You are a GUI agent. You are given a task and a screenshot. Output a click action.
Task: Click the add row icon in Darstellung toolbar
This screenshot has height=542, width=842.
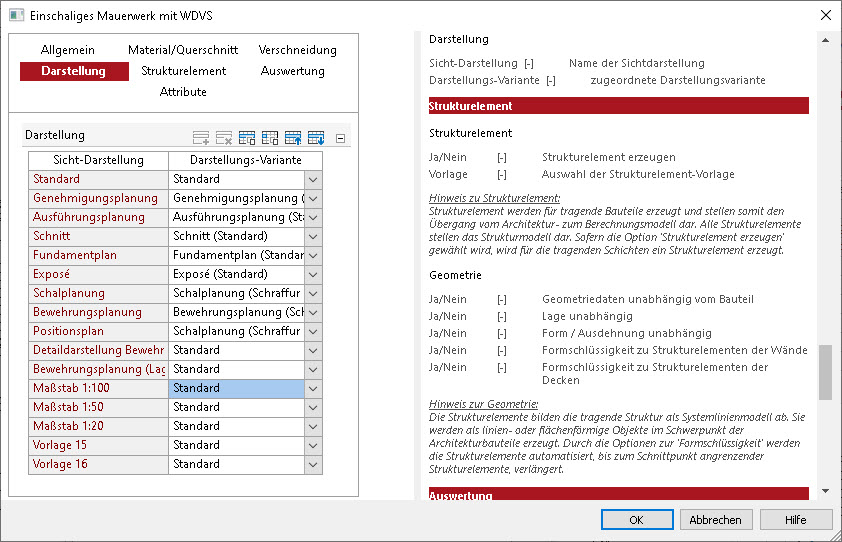click(201, 138)
